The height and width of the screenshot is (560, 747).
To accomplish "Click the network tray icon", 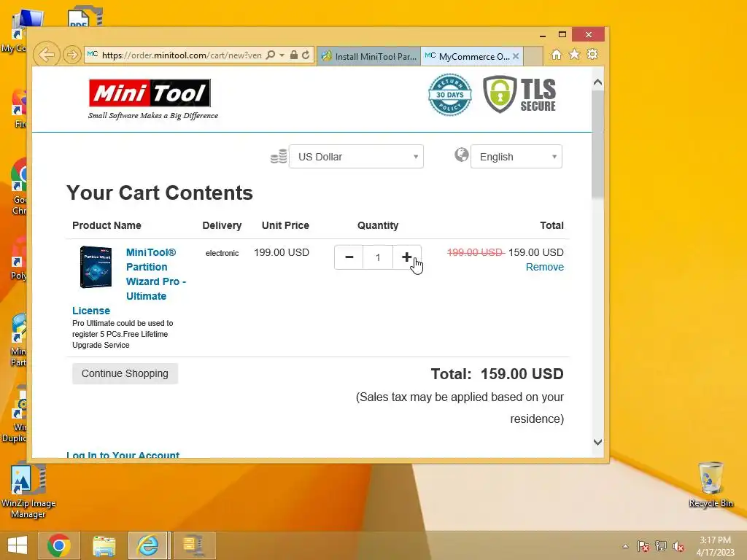I will click(x=661, y=546).
